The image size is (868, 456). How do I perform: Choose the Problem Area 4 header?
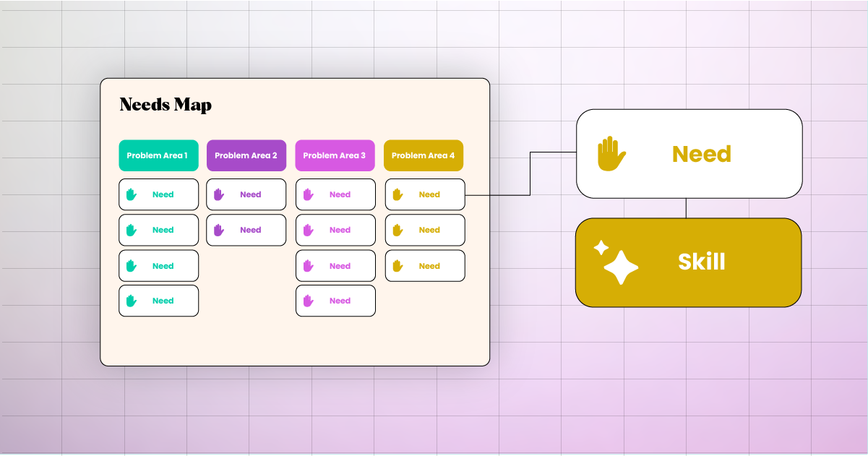[x=423, y=155]
